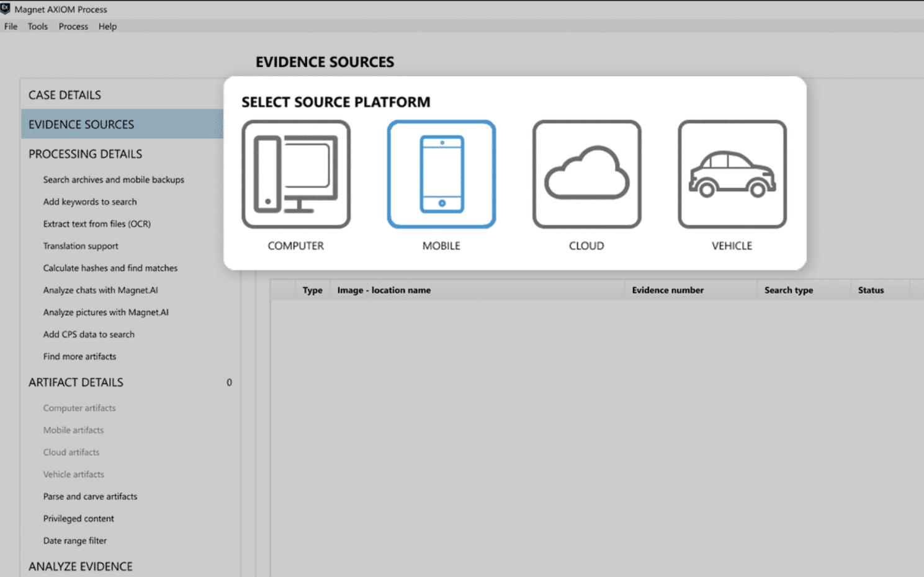The width and height of the screenshot is (924, 577).
Task: Open the Date range filter option
Action: click(x=75, y=541)
